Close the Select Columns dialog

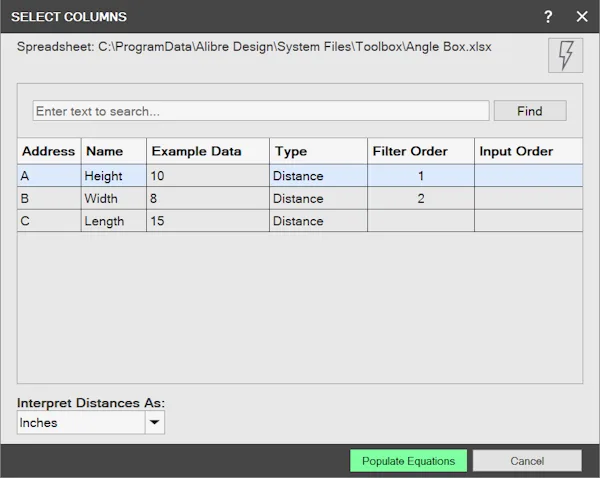tap(582, 16)
